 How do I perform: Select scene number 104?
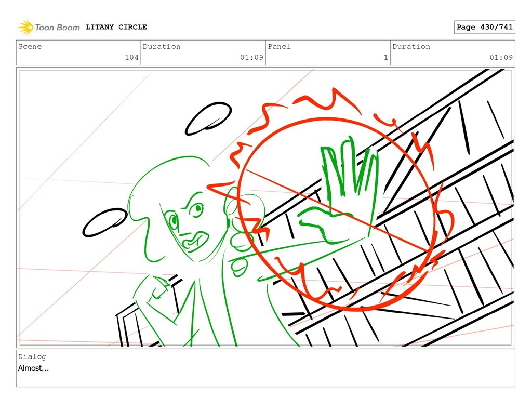click(131, 57)
